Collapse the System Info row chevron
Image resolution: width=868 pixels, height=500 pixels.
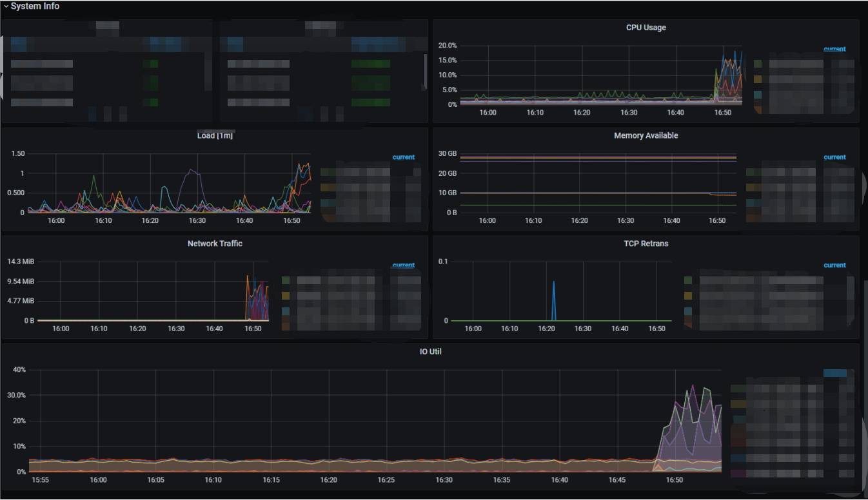(6, 6)
